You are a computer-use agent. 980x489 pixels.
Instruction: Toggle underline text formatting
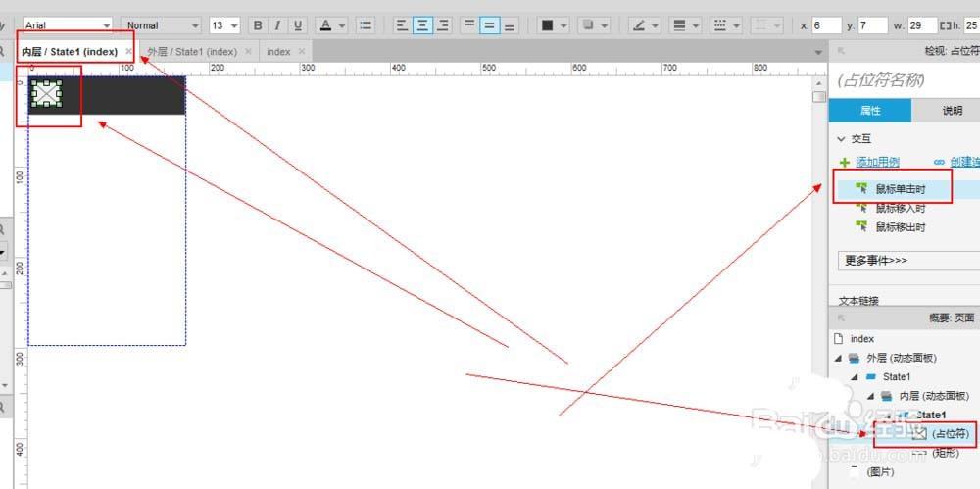[x=298, y=25]
